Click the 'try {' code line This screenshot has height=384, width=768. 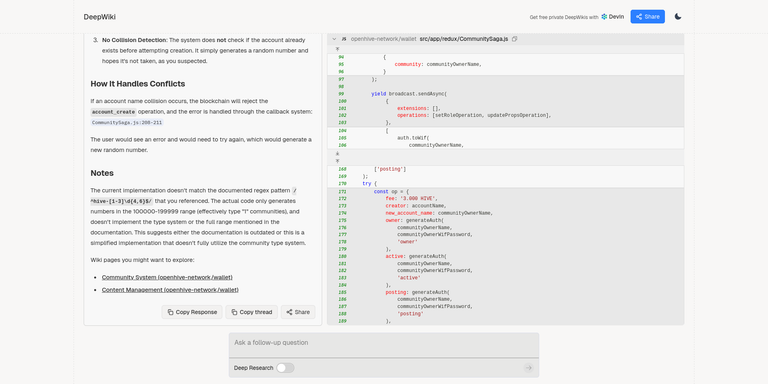[370, 184]
